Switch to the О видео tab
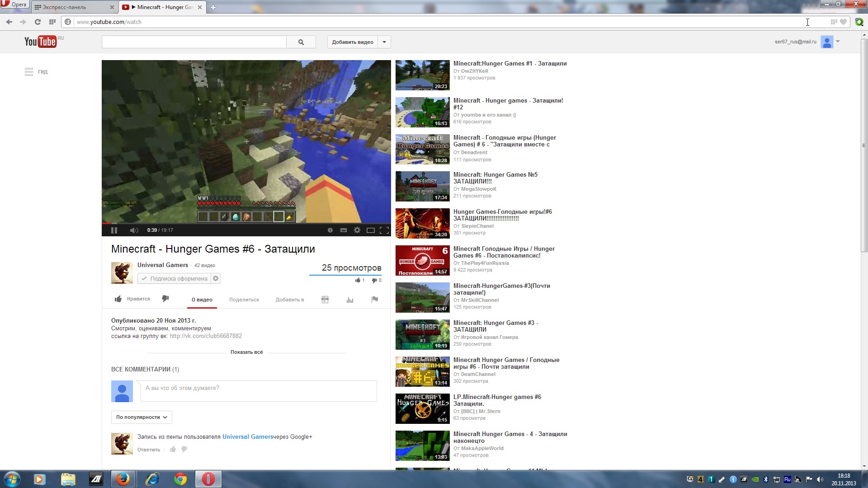Viewport: 868px width, 488px height. pos(202,300)
